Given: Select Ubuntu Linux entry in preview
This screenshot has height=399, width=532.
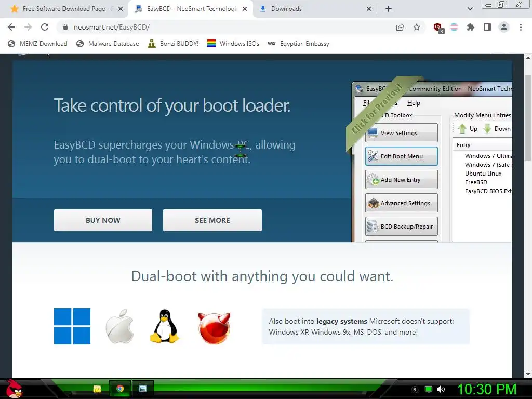Looking at the screenshot, I should 483,174.
